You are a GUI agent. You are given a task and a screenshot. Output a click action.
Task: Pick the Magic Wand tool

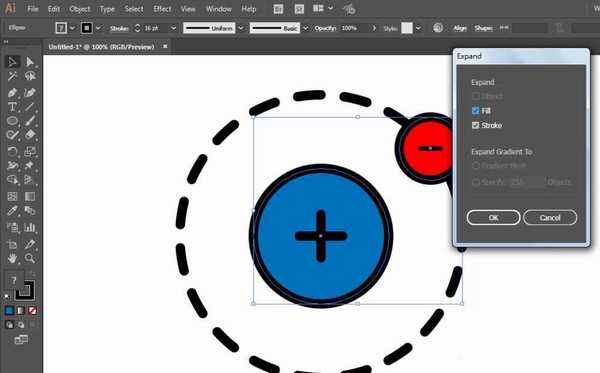tap(12, 76)
